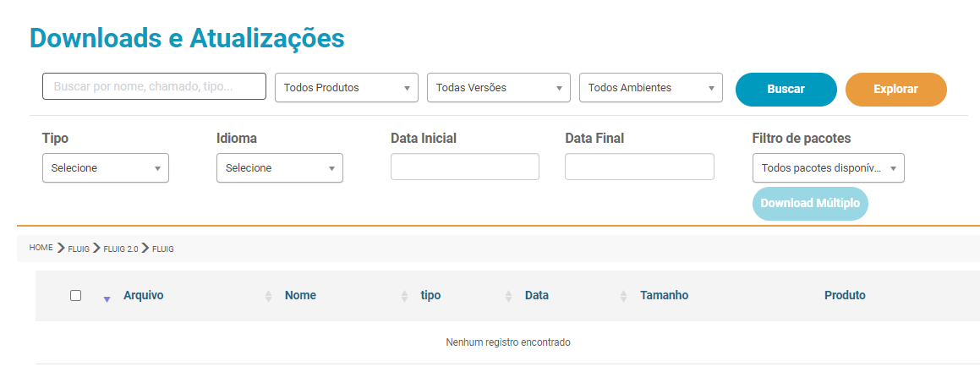Image resolution: width=980 pixels, height=383 pixels.
Task: Open the Todos Ambientes dropdown
Action: [651, 88]
